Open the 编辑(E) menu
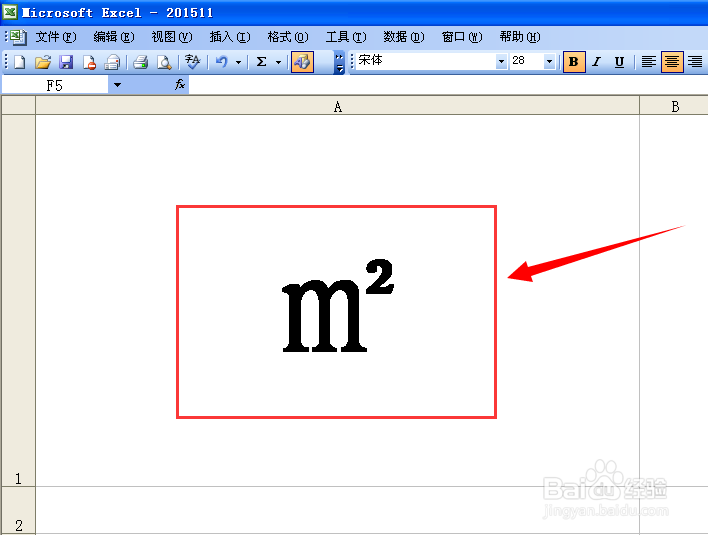Viewport: 708px width, 535px height. tap(114, 37)
